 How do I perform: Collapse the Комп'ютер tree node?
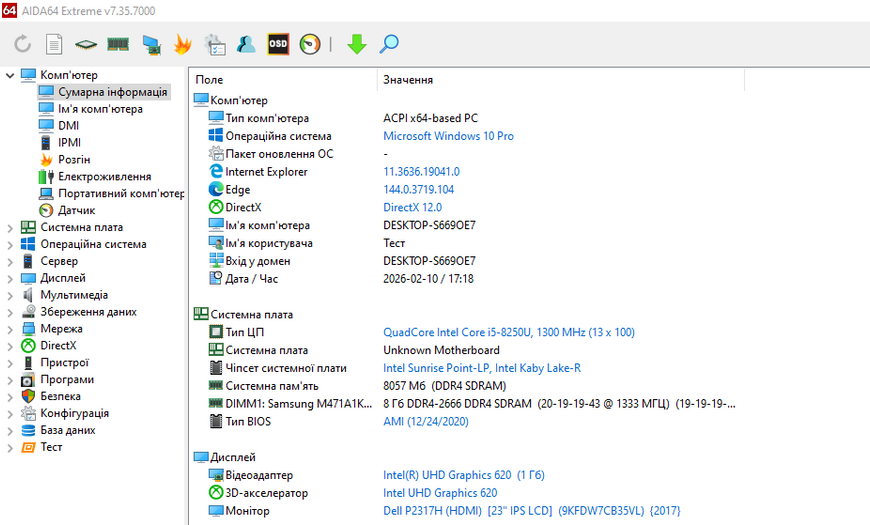[x=9, y=75]
